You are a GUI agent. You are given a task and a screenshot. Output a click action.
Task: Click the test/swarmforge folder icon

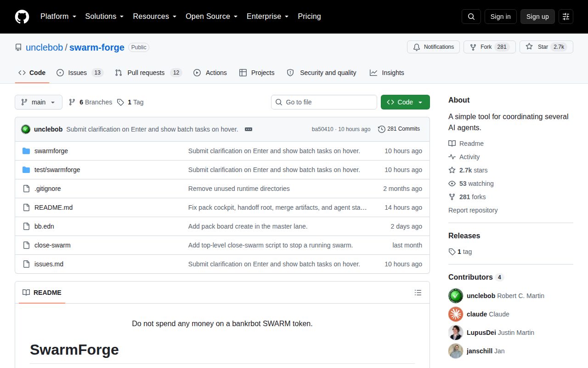tap(26, 170)
